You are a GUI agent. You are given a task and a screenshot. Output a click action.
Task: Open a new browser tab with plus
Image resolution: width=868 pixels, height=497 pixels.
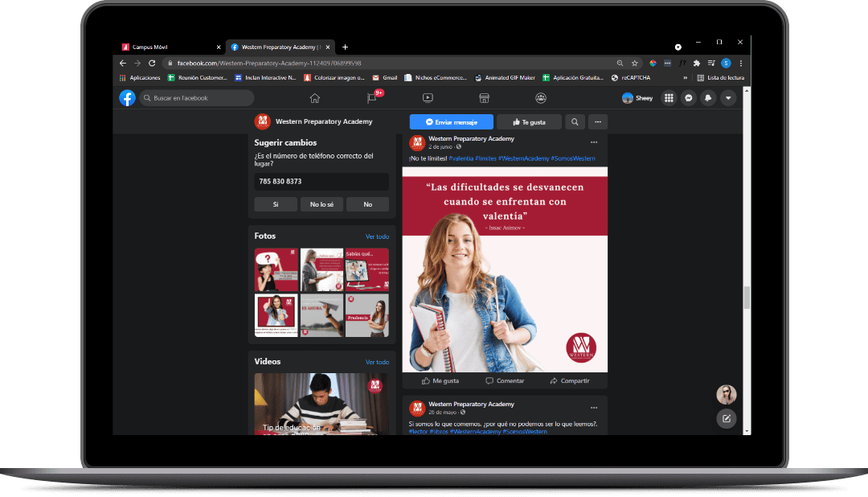tap(345, 47)
